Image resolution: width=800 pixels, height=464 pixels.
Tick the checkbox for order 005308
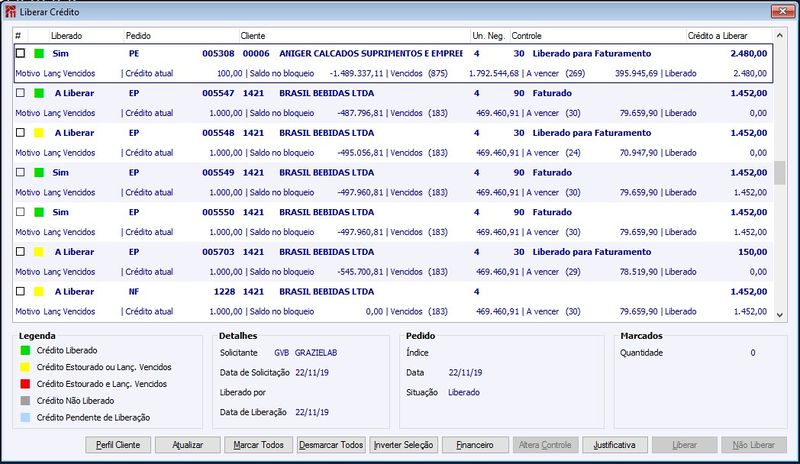pos(20,53)
